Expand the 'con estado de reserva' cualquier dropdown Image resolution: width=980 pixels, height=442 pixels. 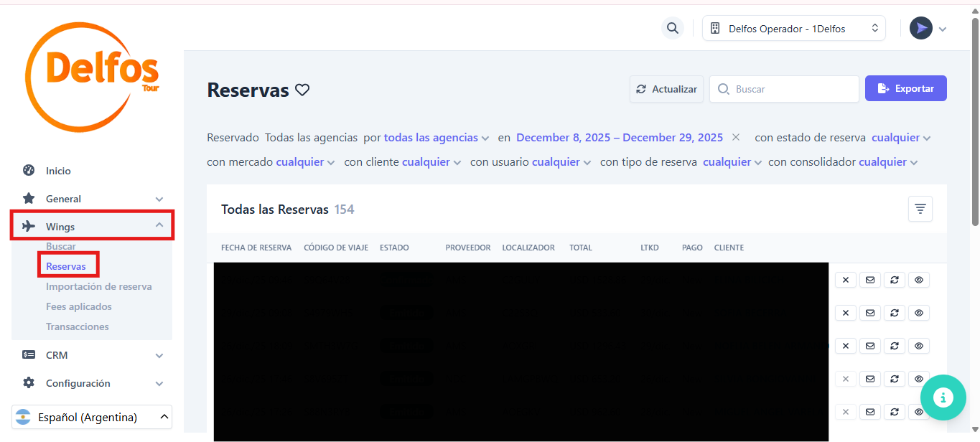pyautogui.click(x=901, y=138)
